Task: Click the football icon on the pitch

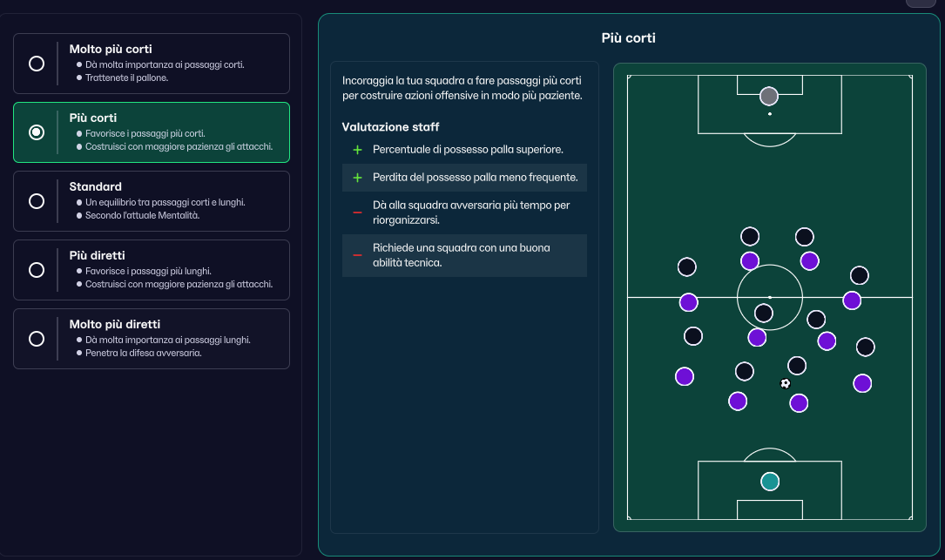Action: [785, 383]
